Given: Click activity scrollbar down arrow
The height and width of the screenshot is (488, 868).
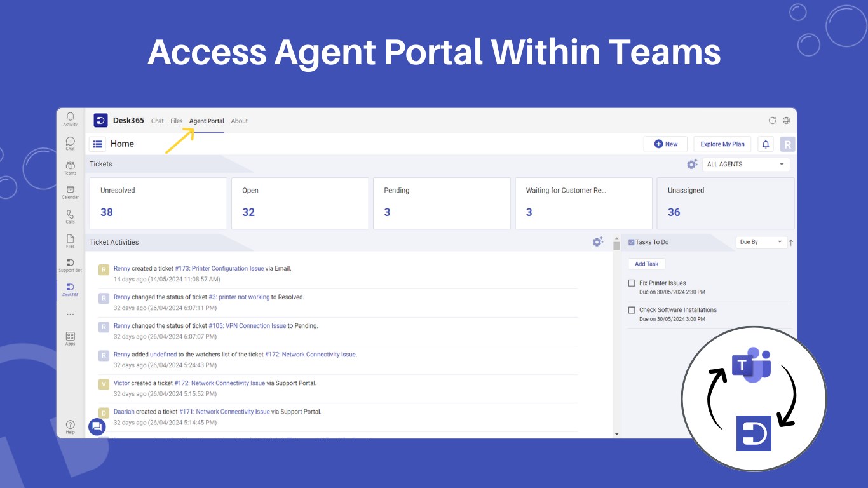Looking at the screenshot, I should point(616,434).
